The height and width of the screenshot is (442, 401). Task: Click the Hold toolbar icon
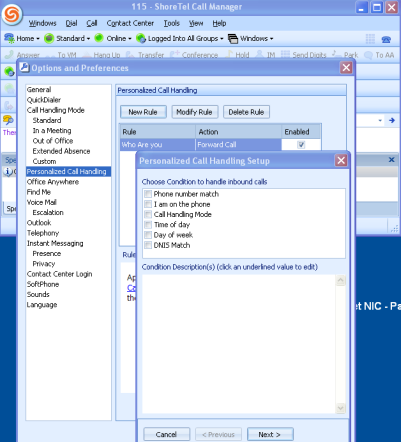click(230, 54)
